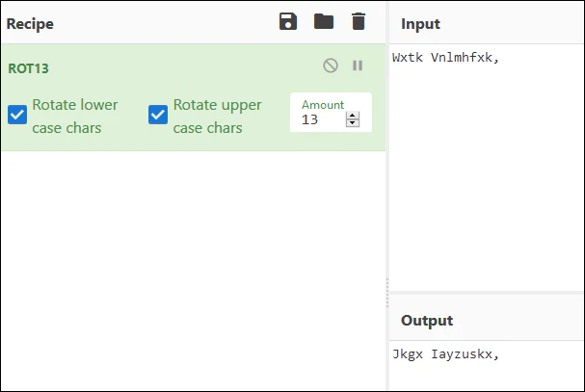Uncheck the Rotate lower case chars checkbox
The width and height of the screenshot is (585, 392).
pyautogui.click(x=17, y=115)
